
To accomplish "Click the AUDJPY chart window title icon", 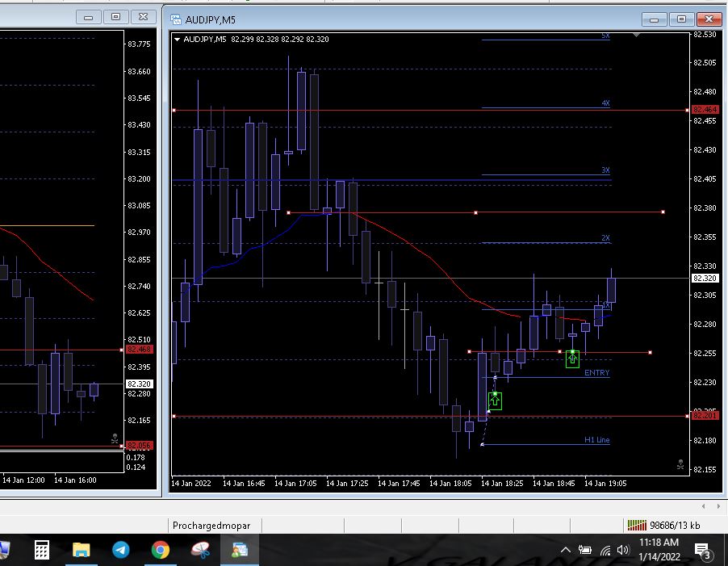I will pyautogui.click(x=175, y=19).
